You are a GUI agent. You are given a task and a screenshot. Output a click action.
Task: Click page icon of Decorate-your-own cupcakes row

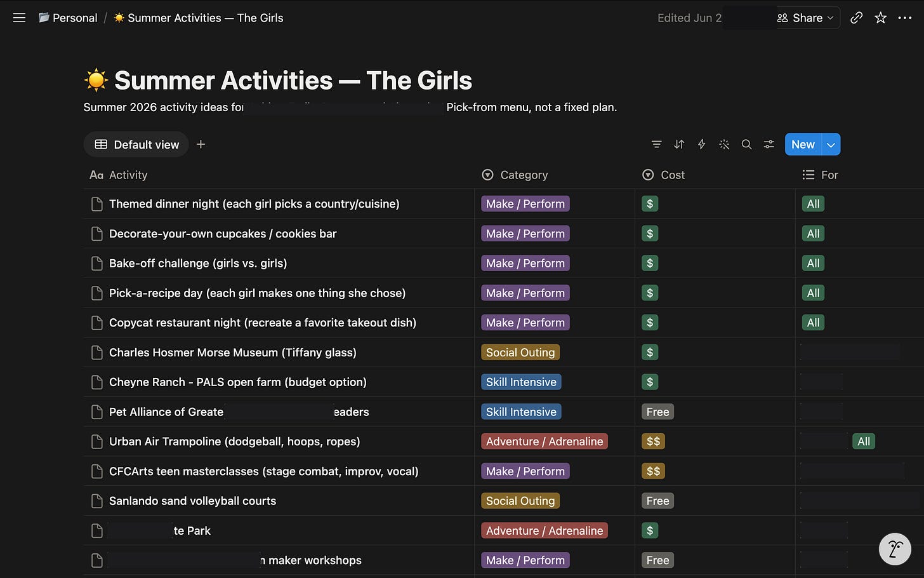coord(97,234)
